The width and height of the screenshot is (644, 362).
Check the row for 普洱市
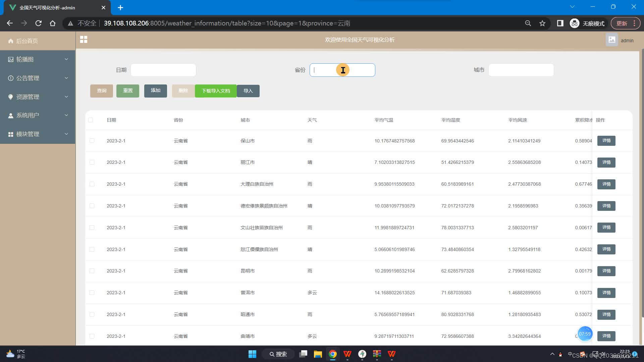coord(92,293)
